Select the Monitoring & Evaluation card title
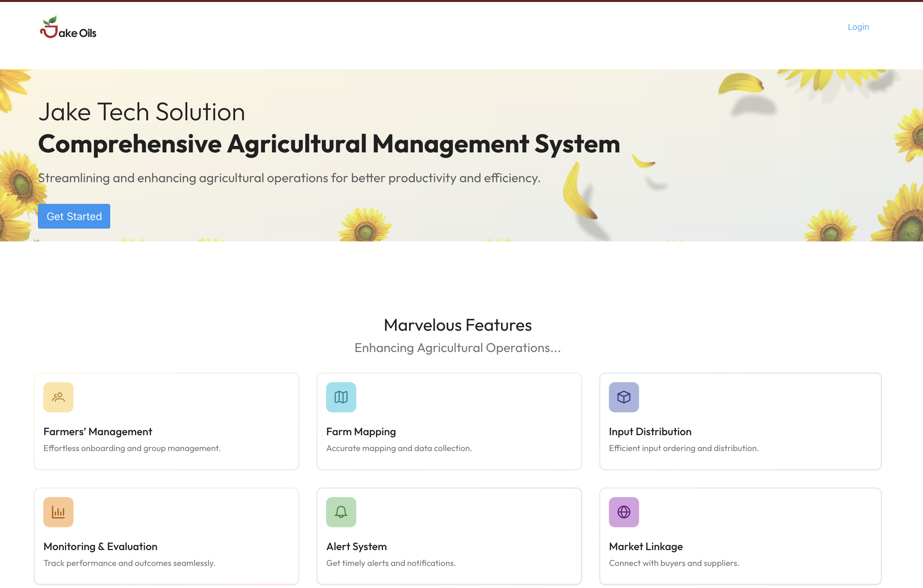The height and width of the screenshot is (588, 923). point(101,547)
